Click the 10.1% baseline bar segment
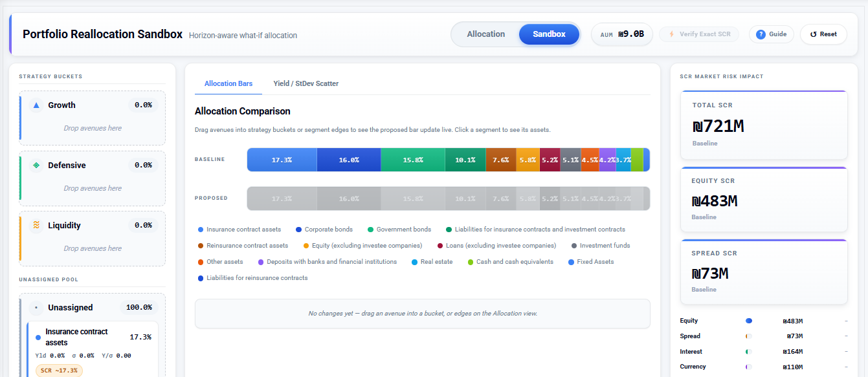This screenshot has height=377, width=868. point(465,160)
